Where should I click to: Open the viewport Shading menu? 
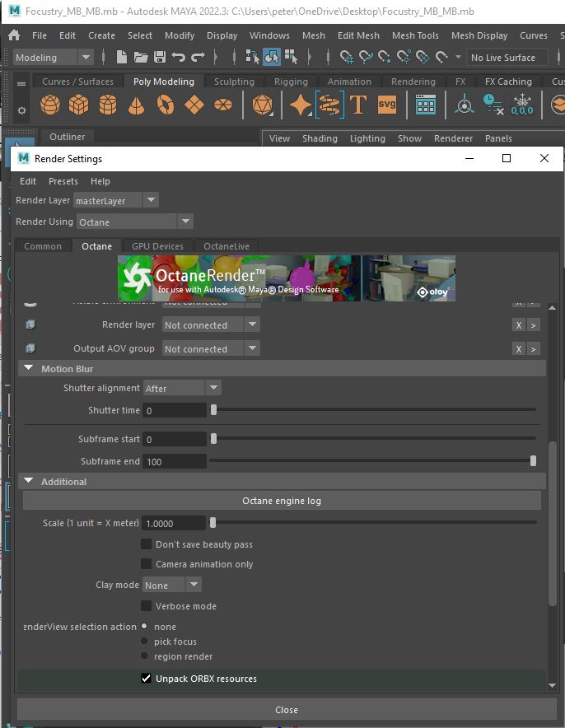click(320, 138)
